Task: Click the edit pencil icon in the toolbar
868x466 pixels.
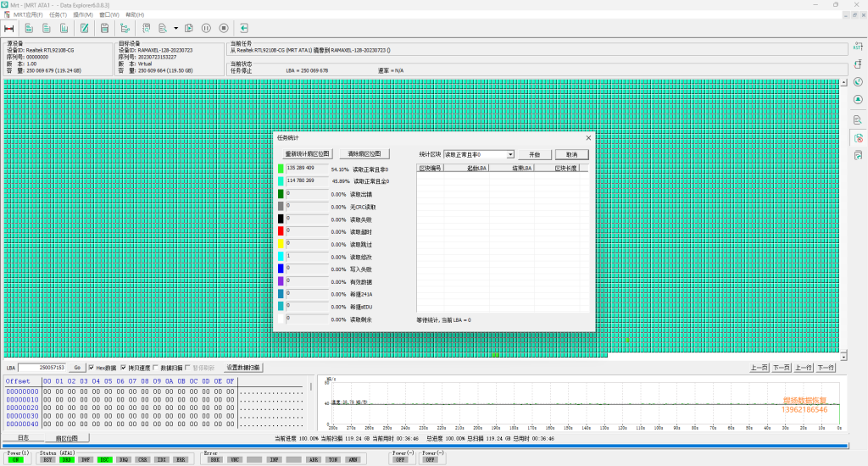Action: [85, 28]
